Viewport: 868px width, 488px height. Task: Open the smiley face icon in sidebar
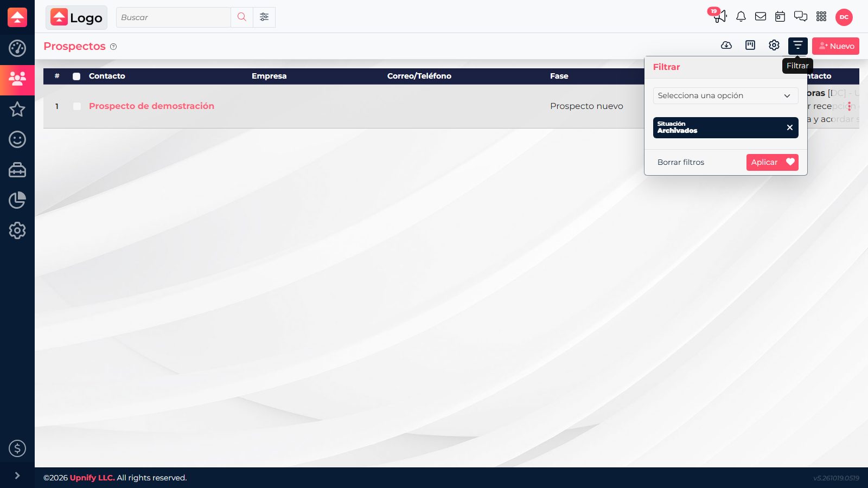[17, 139]
